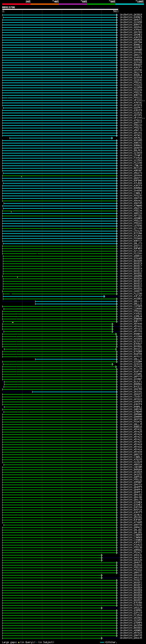Image resolution: width=146 pixels, height=644 pixels.
Task: Click the cyan alignment bar of A3FJ57
Action: (54, 296)
